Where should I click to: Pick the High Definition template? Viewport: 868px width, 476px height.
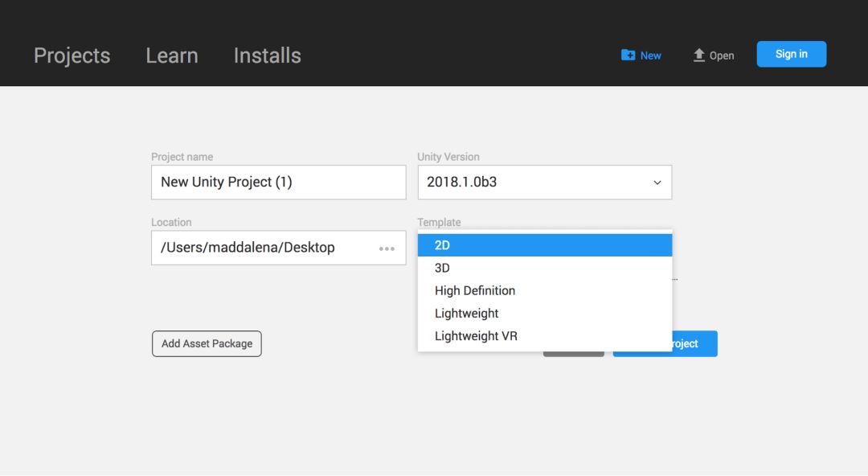544,290
